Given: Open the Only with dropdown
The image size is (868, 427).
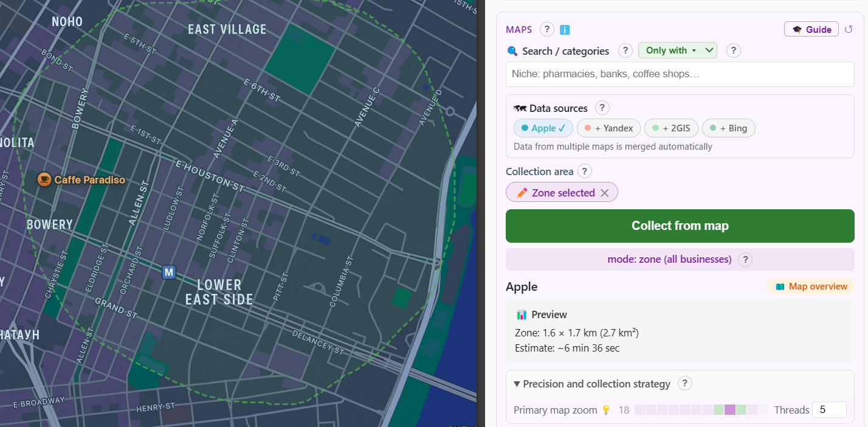Looking at the screenshot, I should (x=678, y=50).
